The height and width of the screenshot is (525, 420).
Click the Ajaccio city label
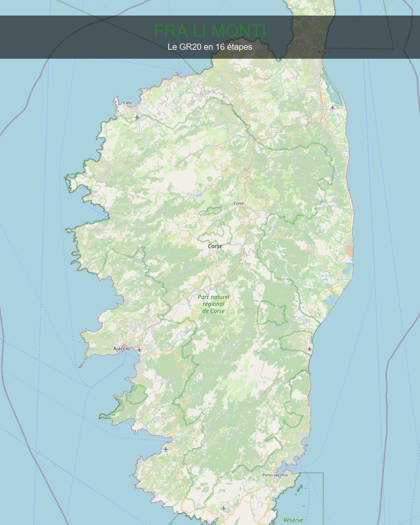click(121, 348)
